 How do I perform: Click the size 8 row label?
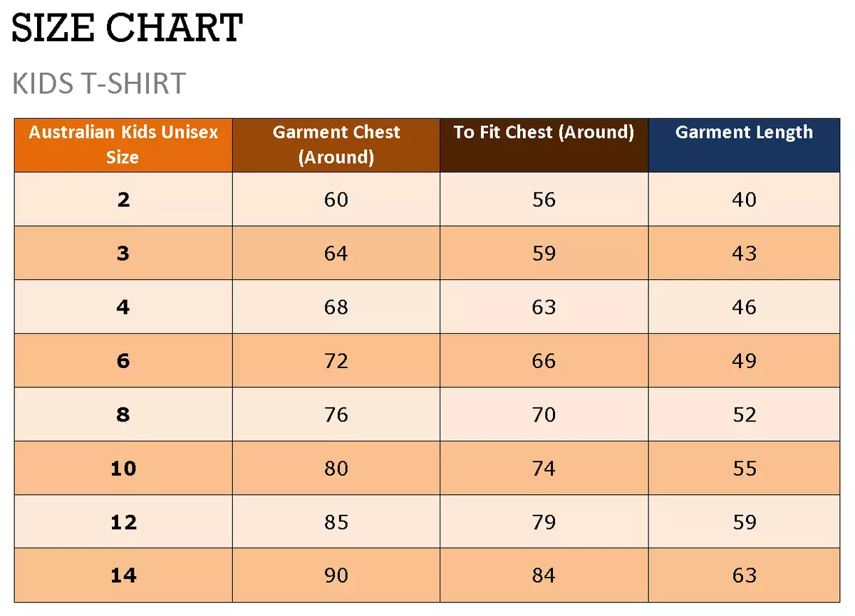coord(123,414)
